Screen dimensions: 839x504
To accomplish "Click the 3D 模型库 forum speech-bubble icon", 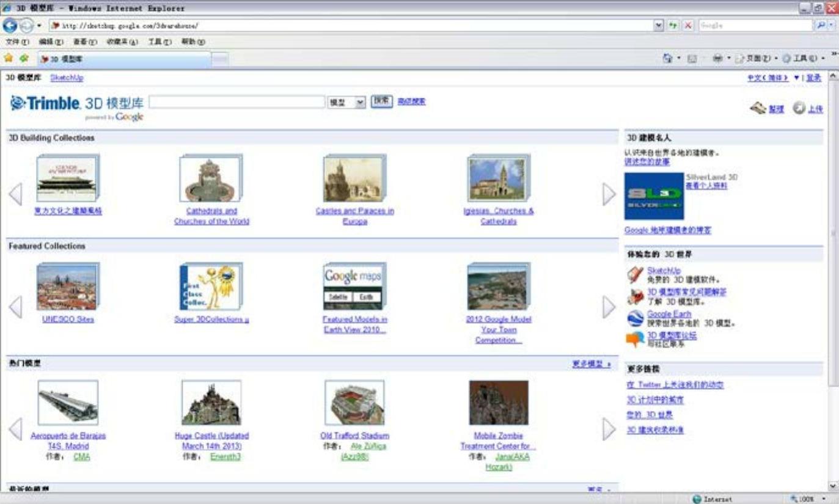I will 636,340.
